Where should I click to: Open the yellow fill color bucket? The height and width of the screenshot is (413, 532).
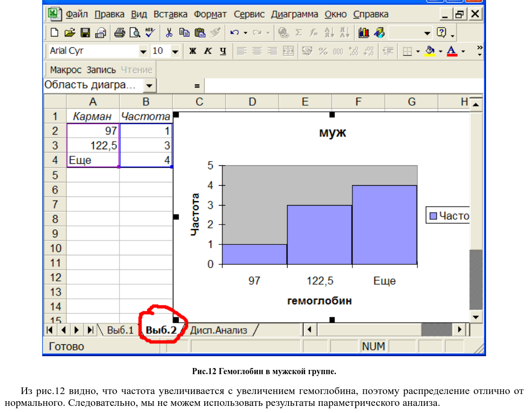tap(430, 51)
